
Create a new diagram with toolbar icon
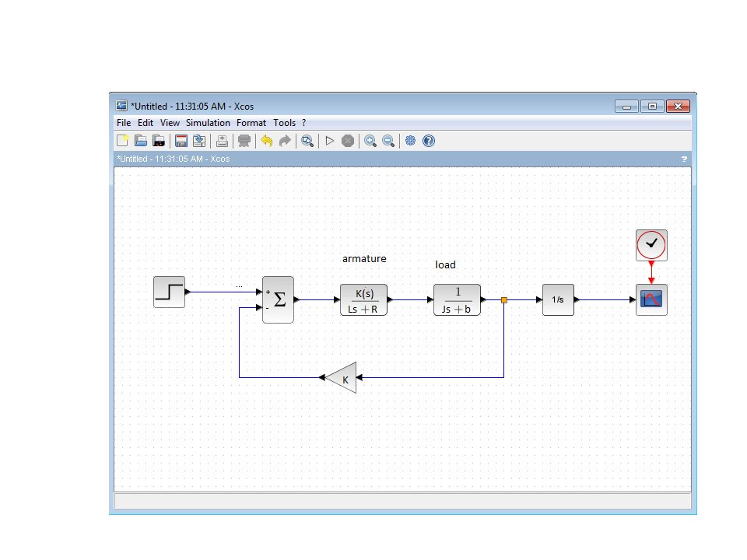[x=122, y=141]
